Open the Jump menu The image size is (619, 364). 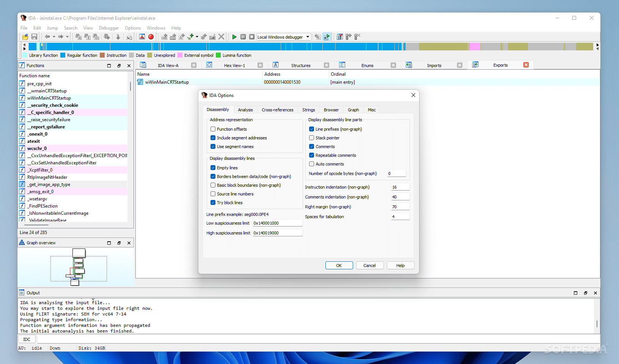[x=52, y=28]
